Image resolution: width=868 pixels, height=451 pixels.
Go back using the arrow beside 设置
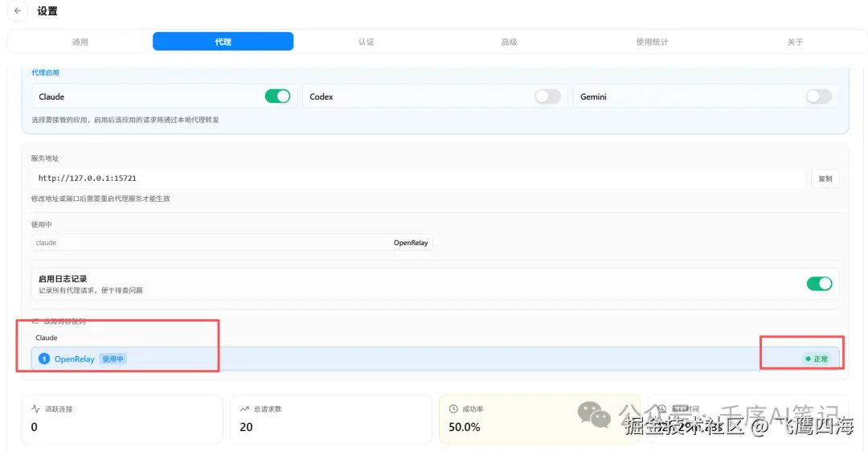coord(18,10)
